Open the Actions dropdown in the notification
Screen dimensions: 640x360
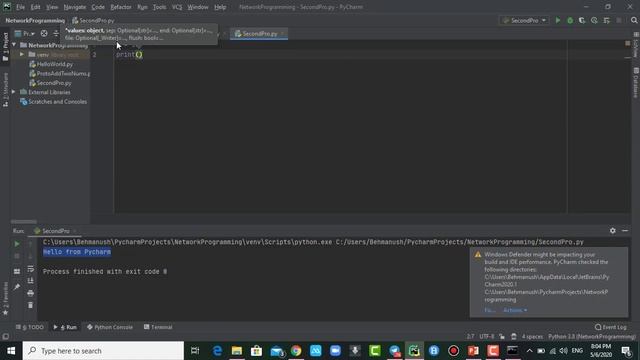tap(515, 310)
